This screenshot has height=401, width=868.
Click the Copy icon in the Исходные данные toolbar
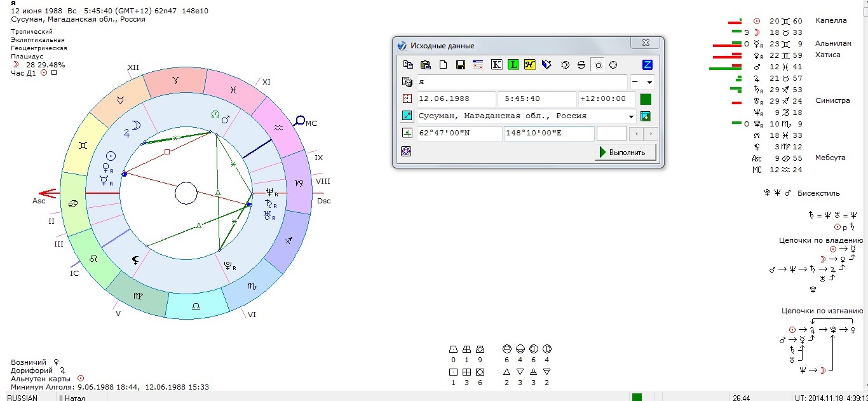(408, 65)
